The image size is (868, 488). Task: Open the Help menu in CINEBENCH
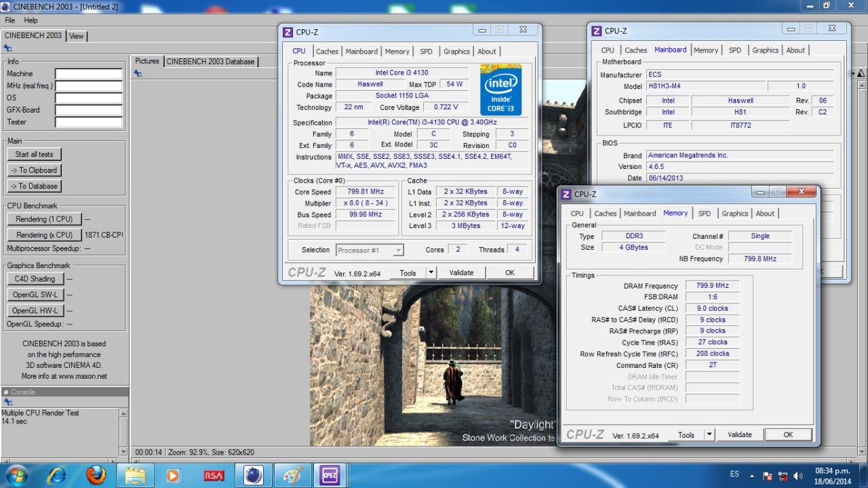[31, 20]
